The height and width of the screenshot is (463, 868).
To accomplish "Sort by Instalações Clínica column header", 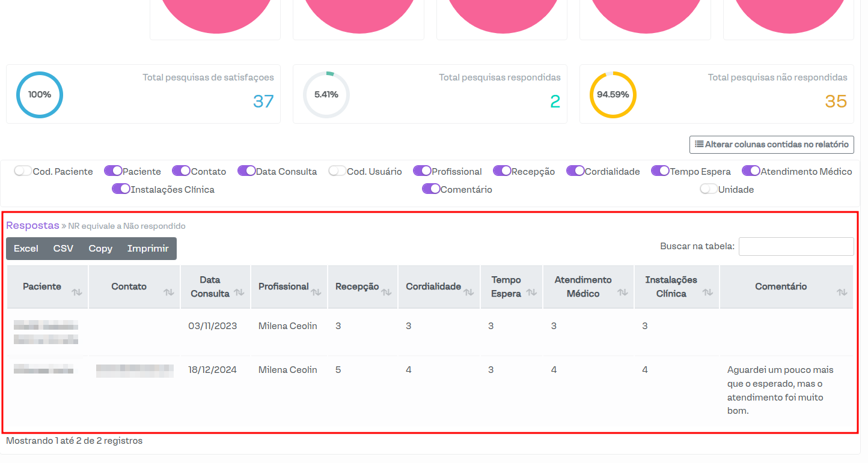I will (671, 287).
